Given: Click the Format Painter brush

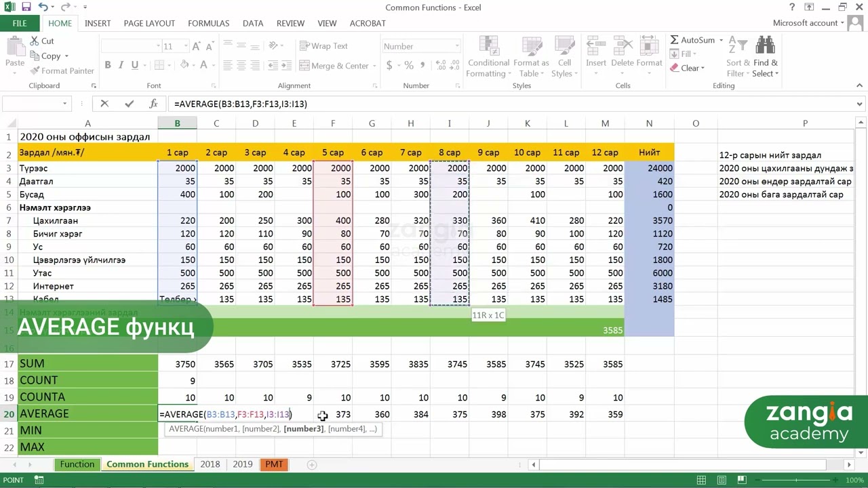Looking at the screenshot, I should tap(35, 70).
